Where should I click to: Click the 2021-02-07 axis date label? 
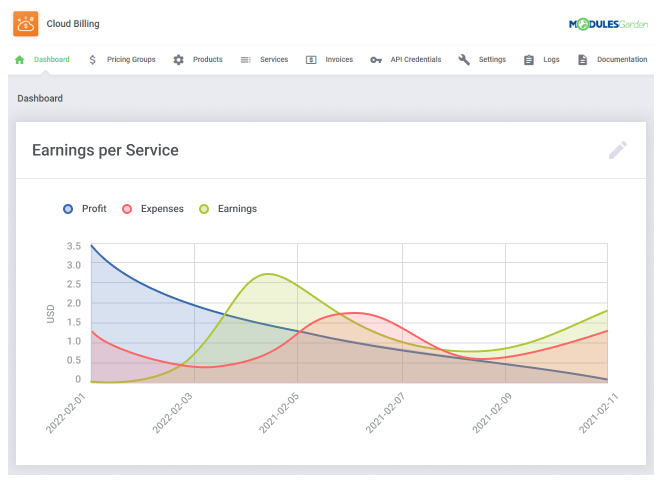pyautogui.click(x=385, y=413)
